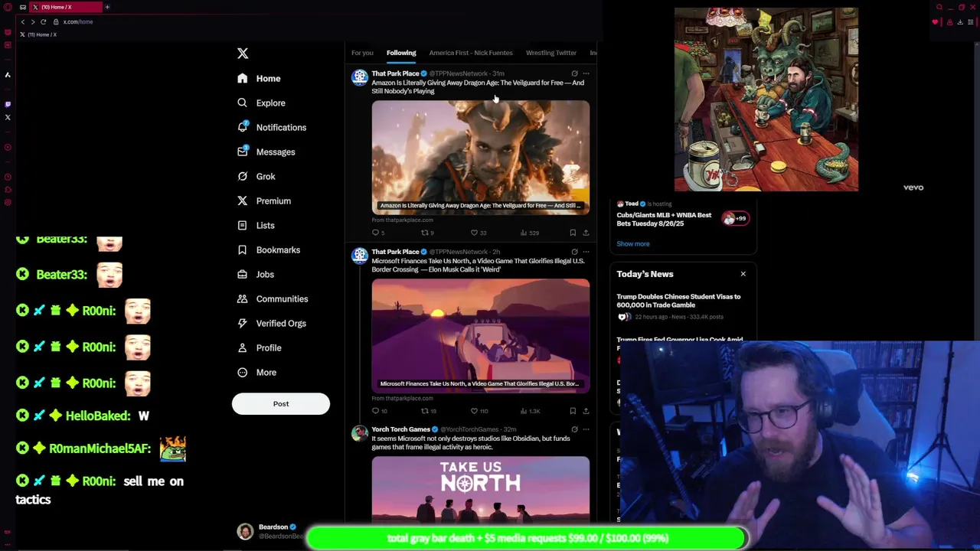The height and width of the screenshot is (551, 980).
Task: Bookmark the Dragon Age Veilguard post
Action: (573, 233)
